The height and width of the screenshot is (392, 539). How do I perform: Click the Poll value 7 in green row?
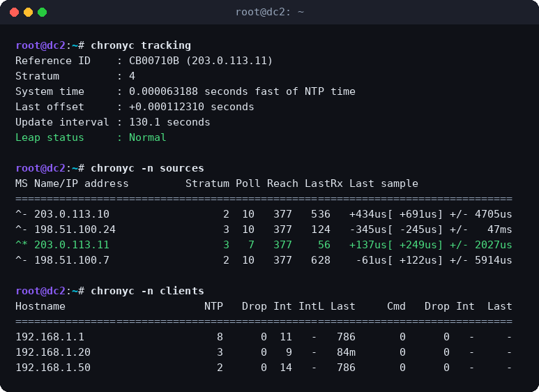[x=251, y=245]
